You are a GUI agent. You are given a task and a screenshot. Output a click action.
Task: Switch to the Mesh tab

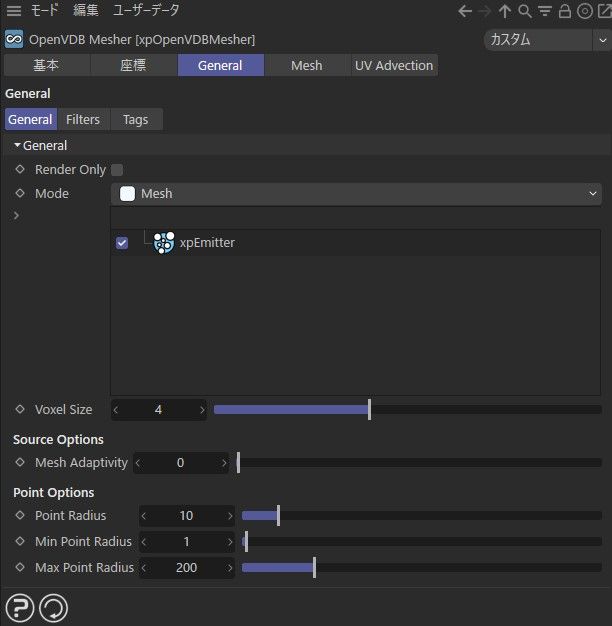[307, 65]
